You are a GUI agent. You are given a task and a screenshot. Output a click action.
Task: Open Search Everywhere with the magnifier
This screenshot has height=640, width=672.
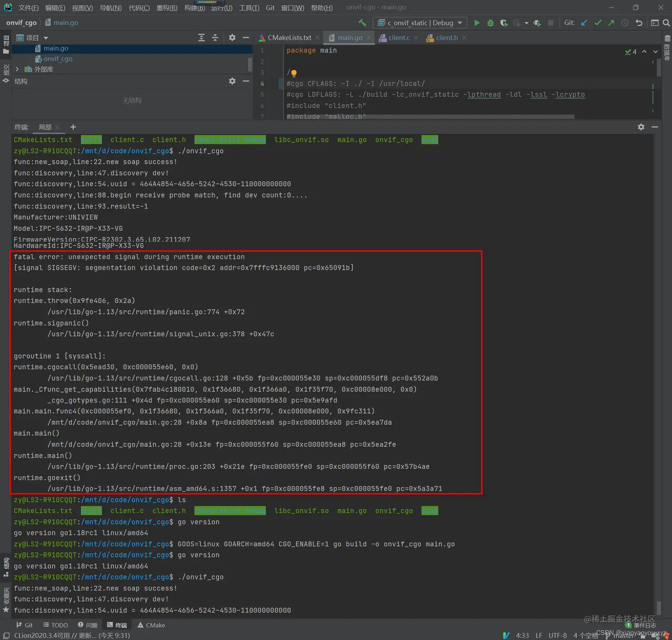click(x=665, y=23)
